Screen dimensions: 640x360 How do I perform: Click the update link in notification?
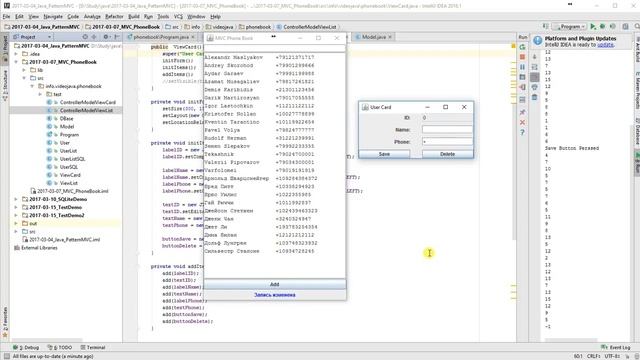tap(605, 44)
